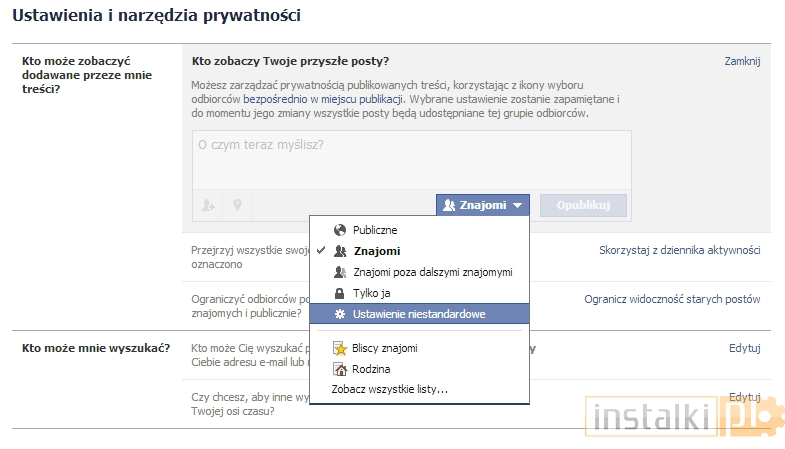Click Edytuj for Kto może Cię wyszukać
This screenshot has height=449, width=785.
[745, 348]
